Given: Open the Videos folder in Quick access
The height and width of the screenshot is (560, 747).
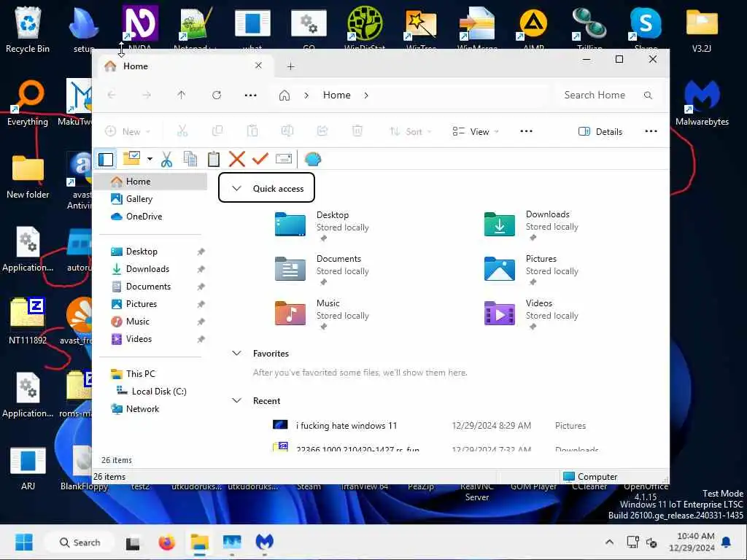Looking at the screenshot, I should 531,314.
